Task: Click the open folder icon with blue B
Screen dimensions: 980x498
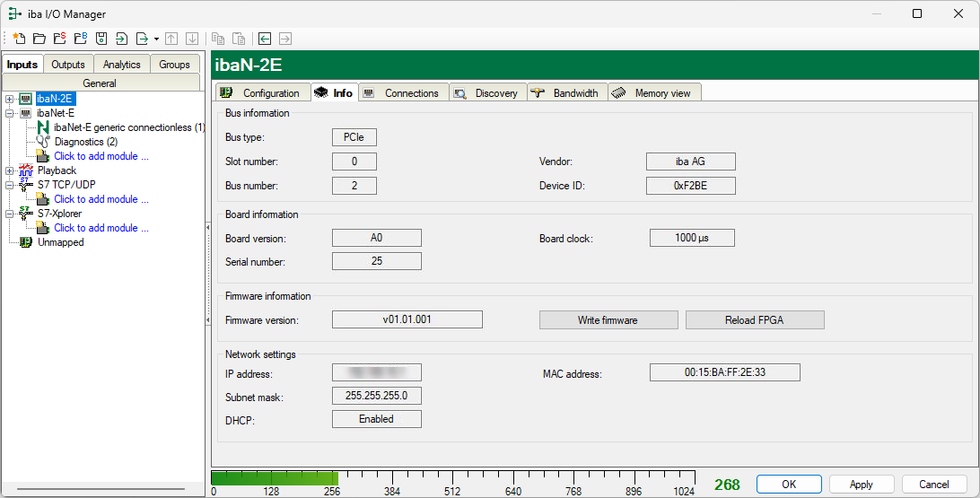Action: point(80,39)
